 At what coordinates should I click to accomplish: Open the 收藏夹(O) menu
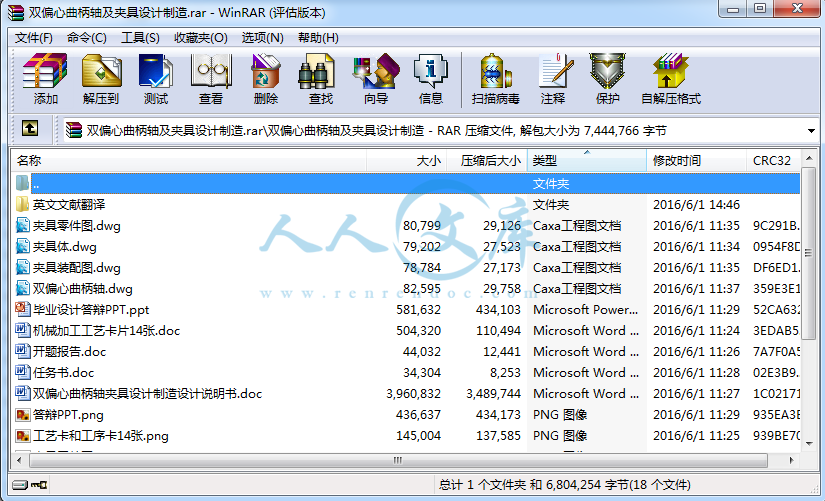(x=200, y=38)
